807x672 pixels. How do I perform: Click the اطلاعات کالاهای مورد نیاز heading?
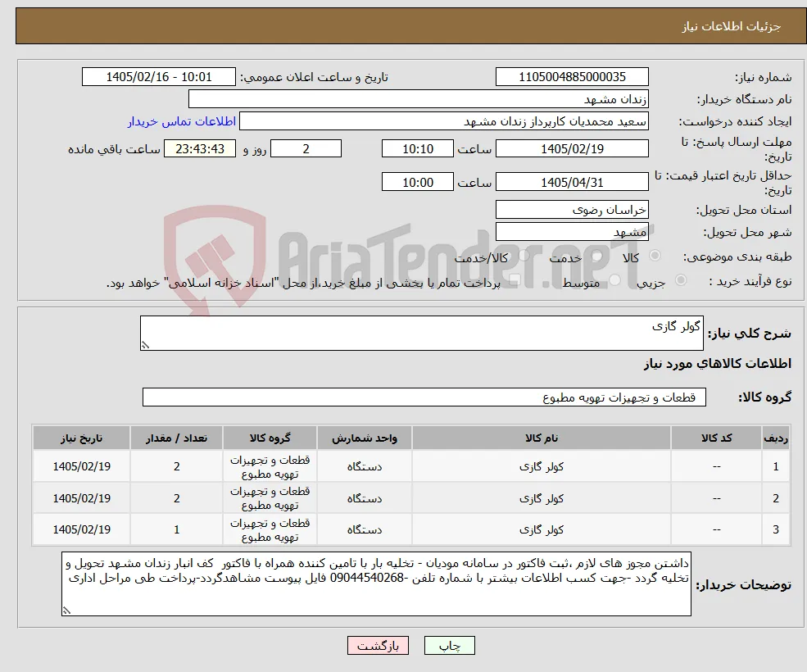pos(718,364)
